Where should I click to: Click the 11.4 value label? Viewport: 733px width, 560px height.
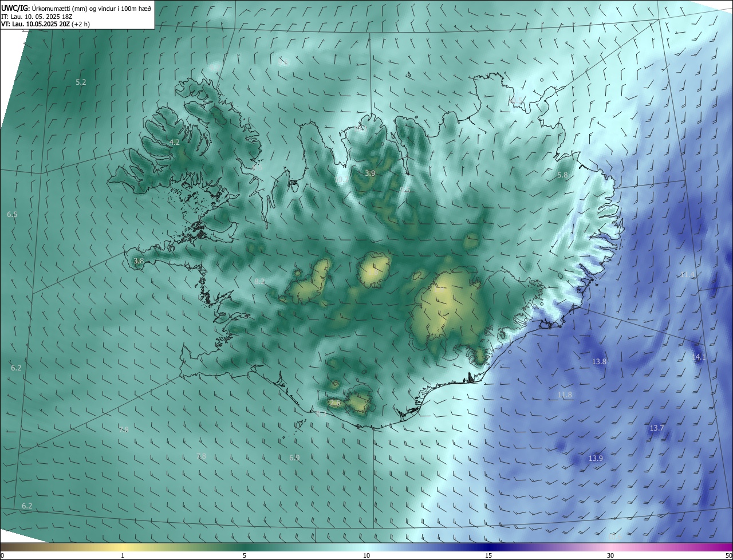(x=688, y=275)
